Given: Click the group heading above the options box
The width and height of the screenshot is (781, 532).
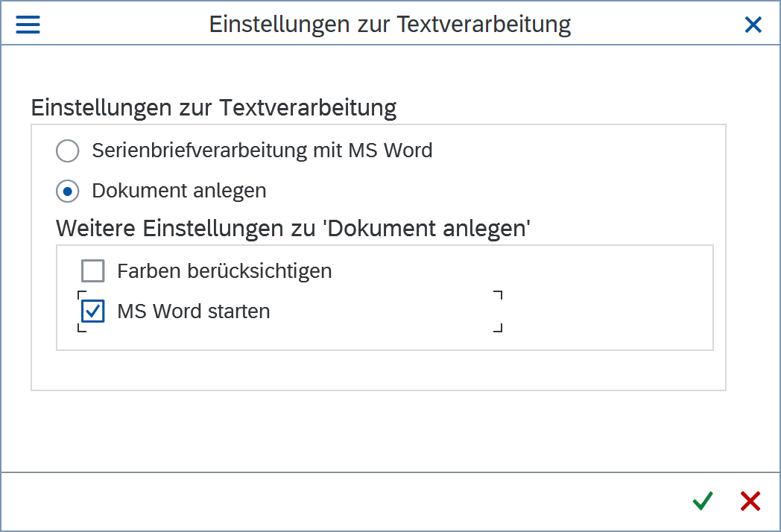Looking at the screenshot, I should (x=213, y=108).
